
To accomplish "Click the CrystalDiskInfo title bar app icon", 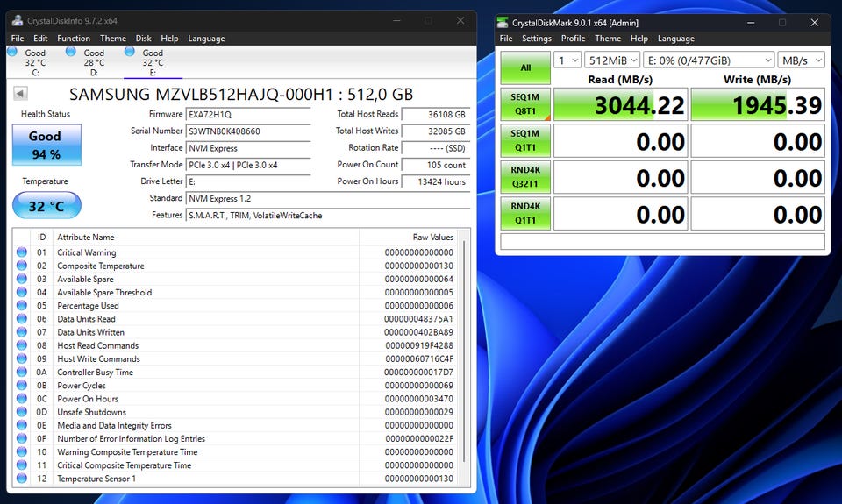I will pyautogui.click(x=18, y=20).
